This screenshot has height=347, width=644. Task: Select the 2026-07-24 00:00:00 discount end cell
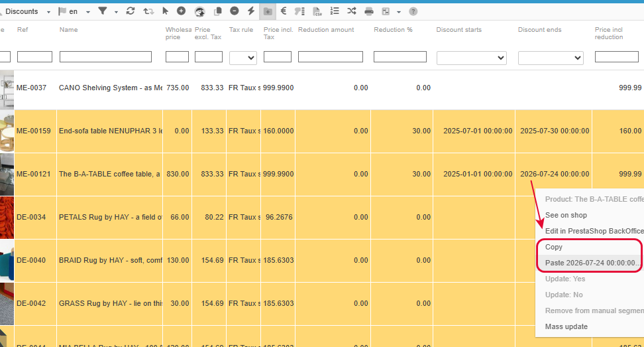pos(554,174)
